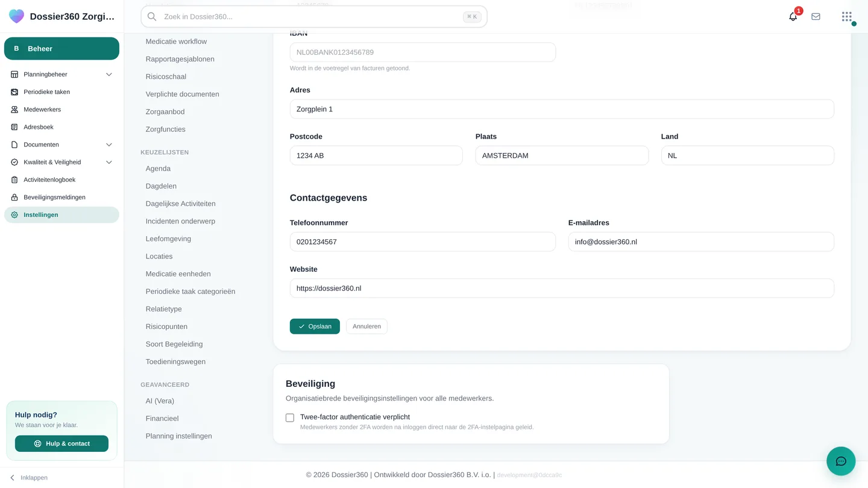Screen dimensions: 868x488
Task: Open the notifications bell
Action: point(793,17)
